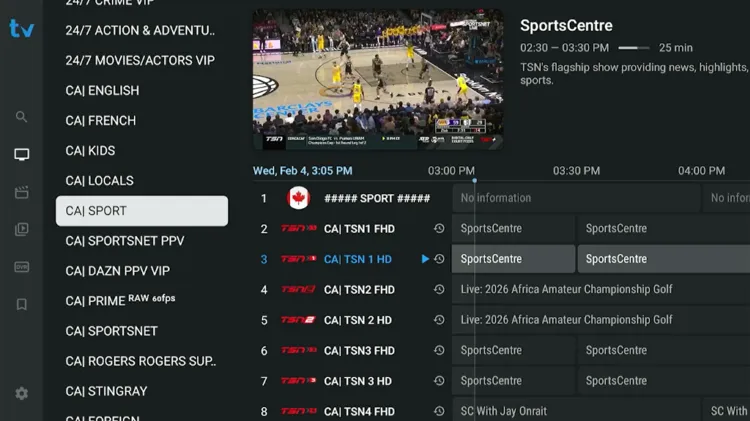Click TSN logo of CA| TSN 1 HD
750x421 pixels.
click(x=298, y=259)
